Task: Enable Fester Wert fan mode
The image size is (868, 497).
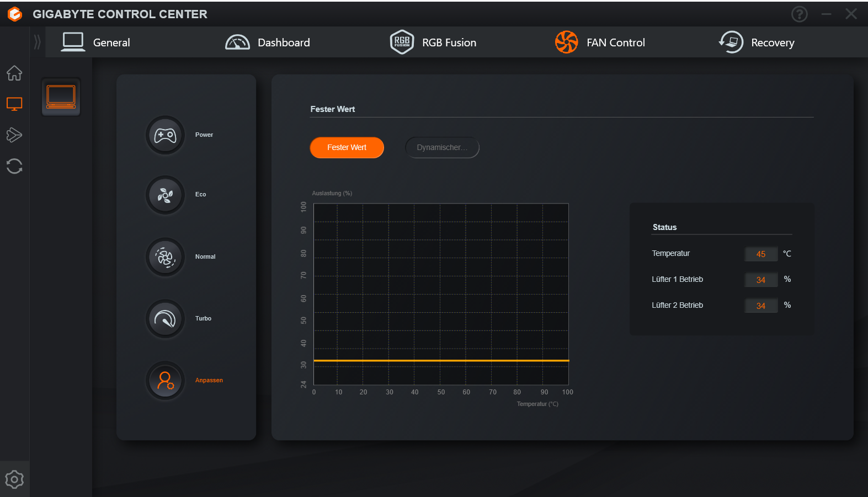Action: pyautogui.click(x=347, y=148)
